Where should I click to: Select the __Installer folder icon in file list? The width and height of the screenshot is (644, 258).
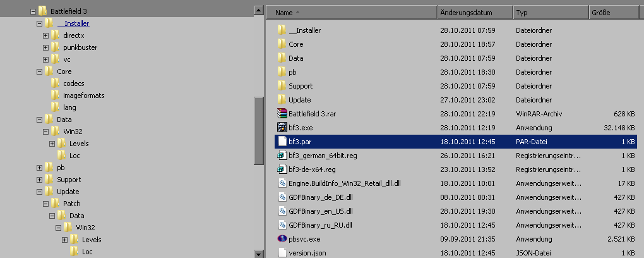coord(282,30)
